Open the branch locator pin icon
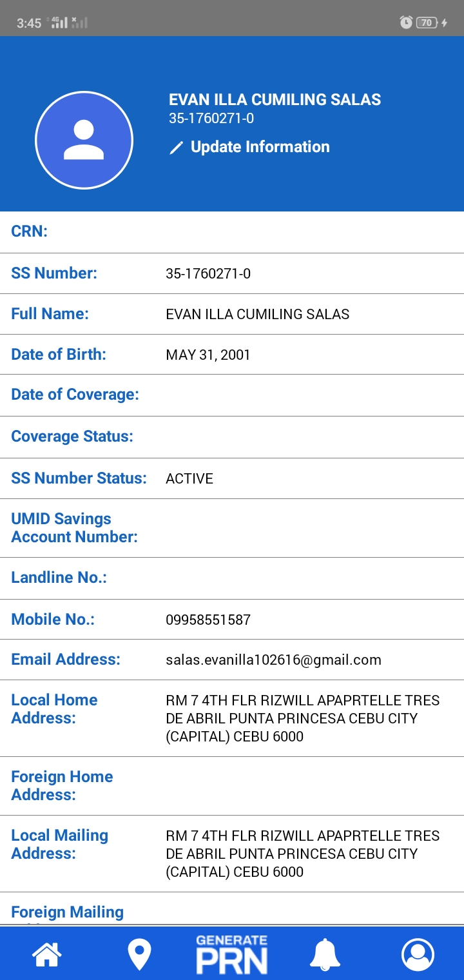The image size is (464, 980). tap(139, 954)
